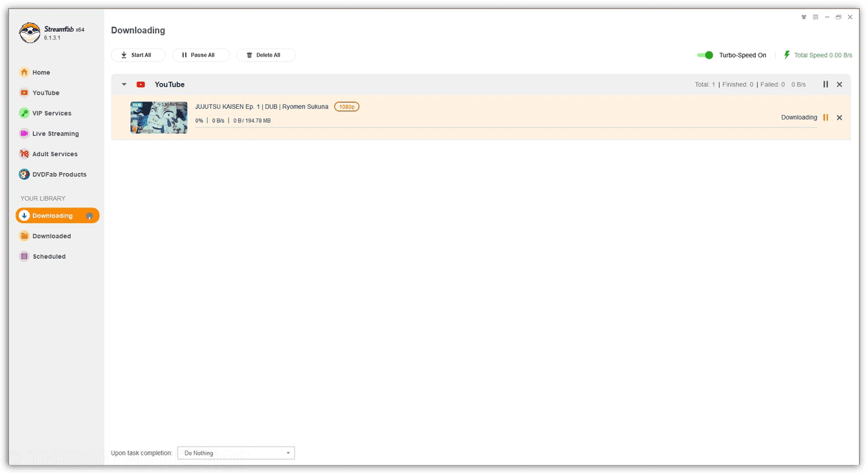Click the JUJUTSU KAISEN Ep. 1 title
The image size is (868, 473).
[261, 107]
